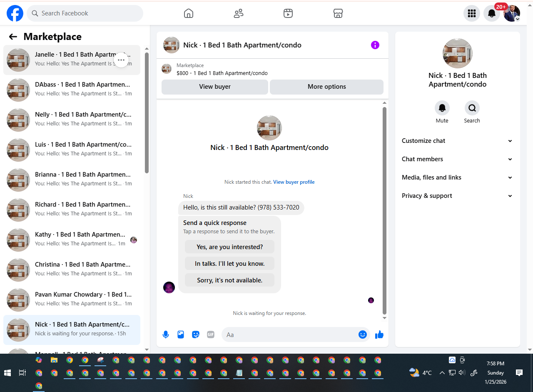Open the conversation with Christina
Viewport: 533px width, 392px height.
(x=72, y=270)
